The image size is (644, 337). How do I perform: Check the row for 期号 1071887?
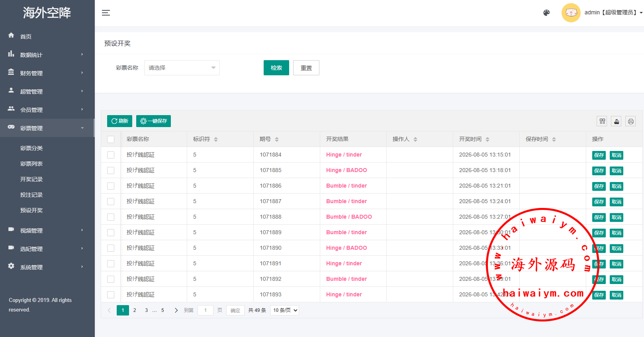point(111,202)
